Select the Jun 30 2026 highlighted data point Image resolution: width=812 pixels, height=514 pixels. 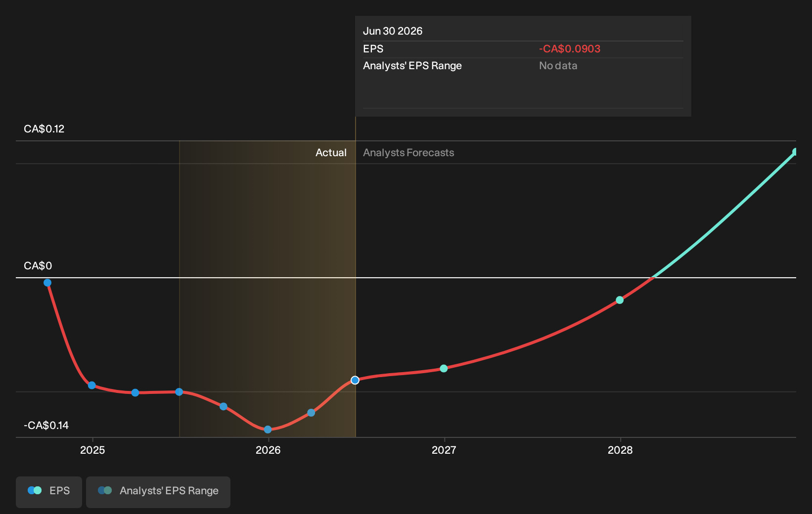pyautogui.click(x=355, y=380)
